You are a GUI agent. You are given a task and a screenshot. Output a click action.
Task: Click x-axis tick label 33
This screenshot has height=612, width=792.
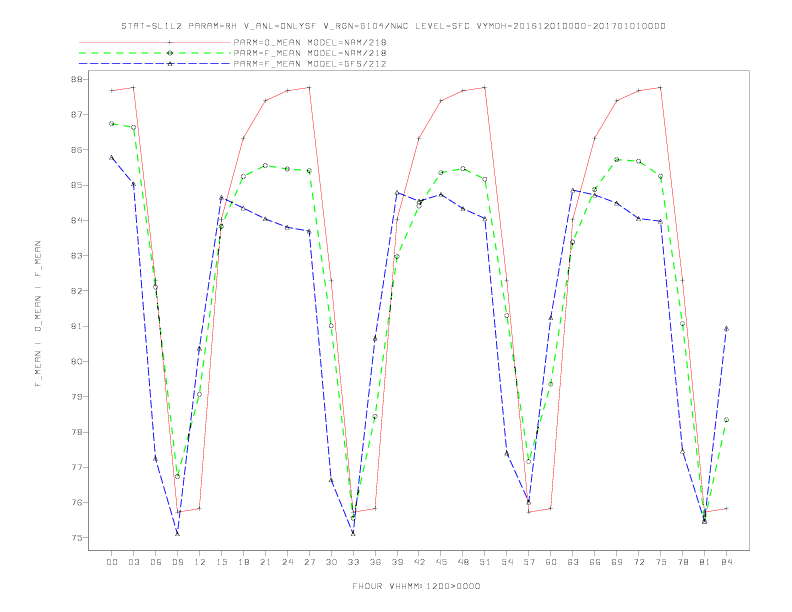[353, 562]
